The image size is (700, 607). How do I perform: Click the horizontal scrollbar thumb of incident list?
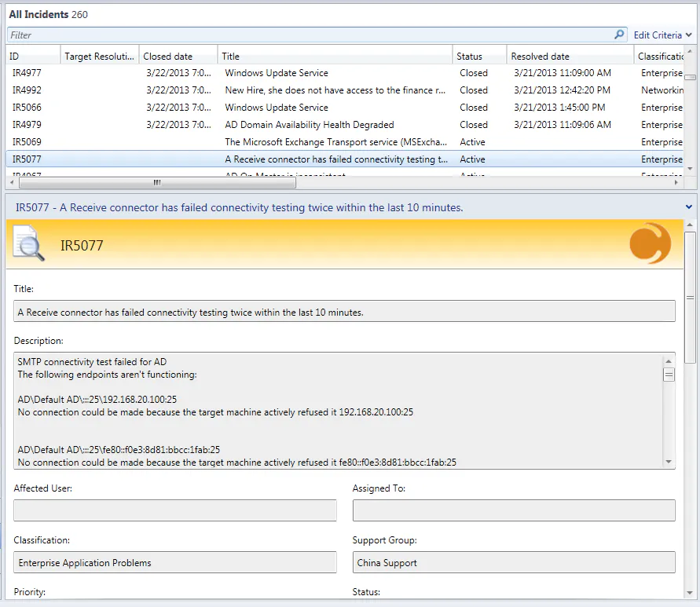(157, 182)
